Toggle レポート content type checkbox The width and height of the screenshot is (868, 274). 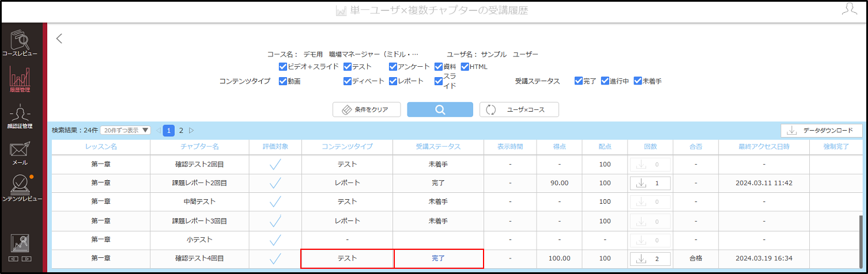[393, 81]
